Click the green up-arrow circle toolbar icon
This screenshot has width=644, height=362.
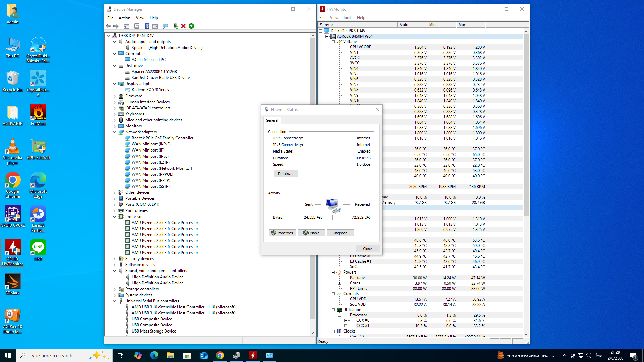click(191, 26)
